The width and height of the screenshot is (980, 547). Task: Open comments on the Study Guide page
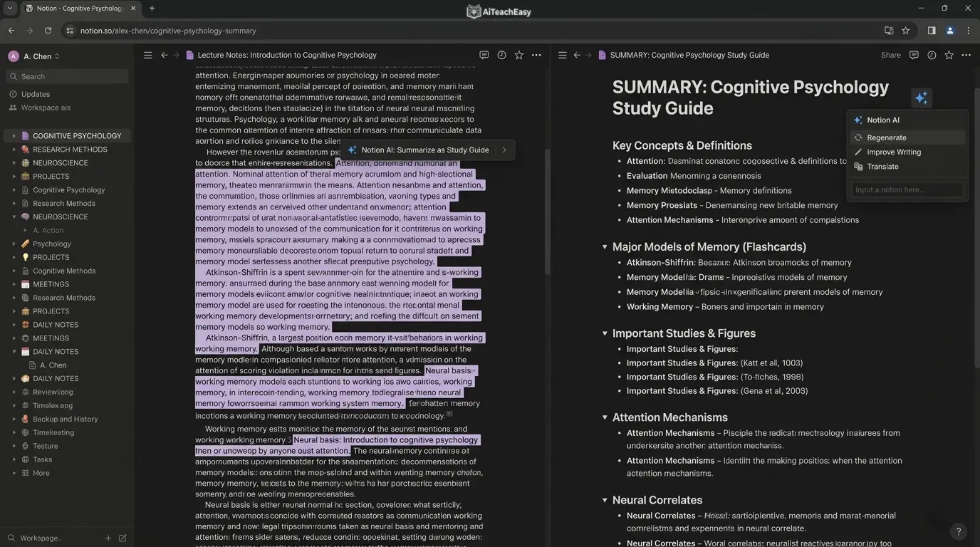pyautogui.click(x=914, y=55)
